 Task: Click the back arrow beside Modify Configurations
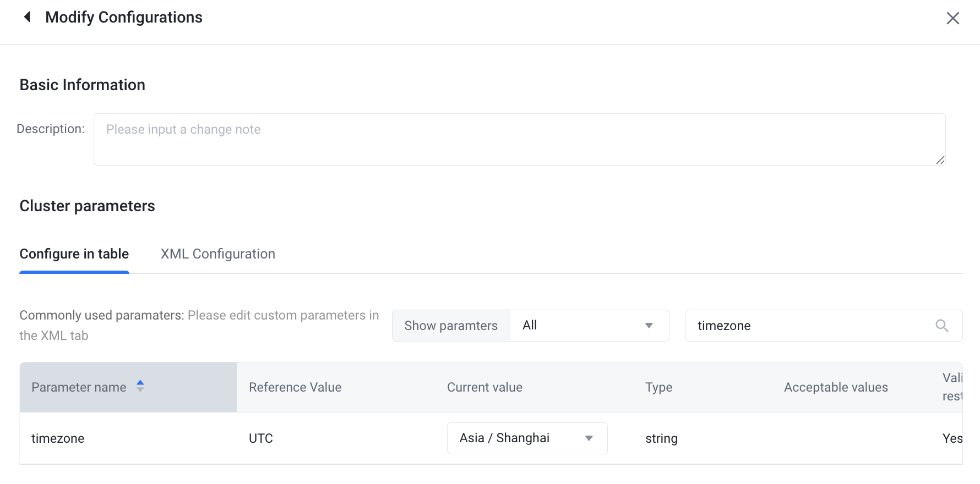pos(27,17)
